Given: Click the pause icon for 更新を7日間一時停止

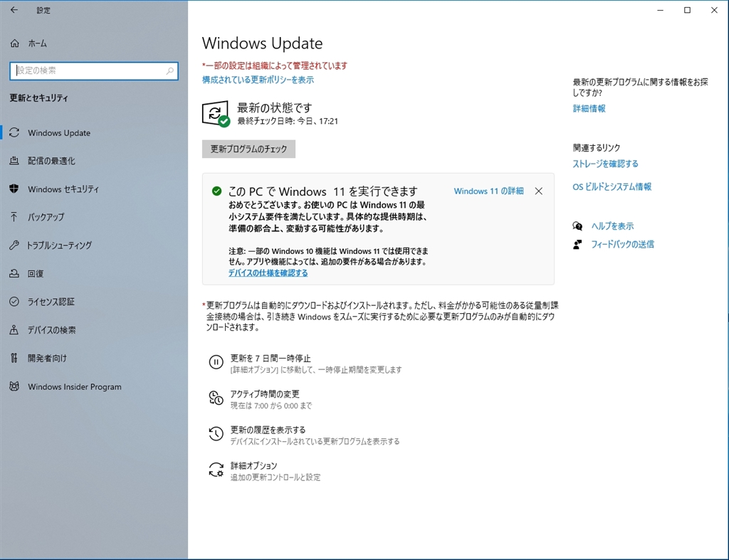Looking at the screenshot, I should [x=216, y=362].
